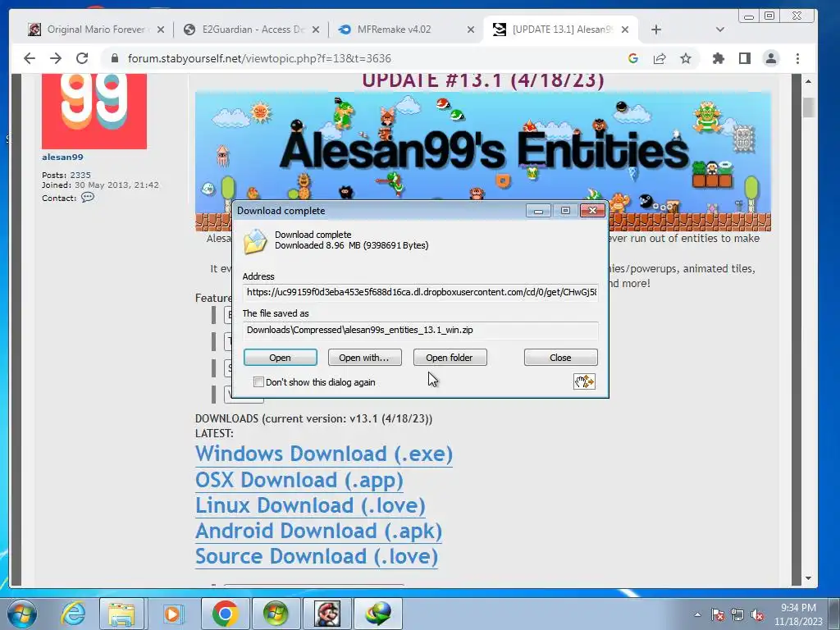Viewport: 840px width, 630px height.
Task: Click the Address field in download dialog
Action: coord(421,292)
